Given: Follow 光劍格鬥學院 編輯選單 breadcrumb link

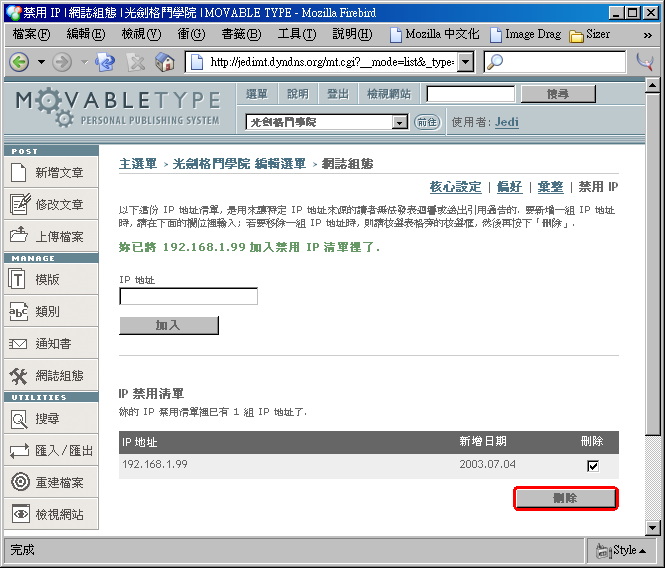Looking at the screenshot, I should (x=239, y=164).
